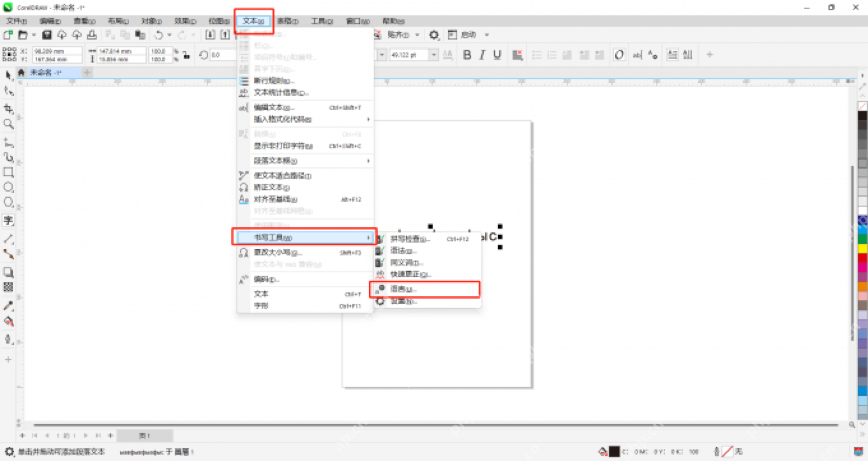This screenshot has height=461, width=868.
Task: Expand 插入格式化代码 submenu
Action: point(305,119)
